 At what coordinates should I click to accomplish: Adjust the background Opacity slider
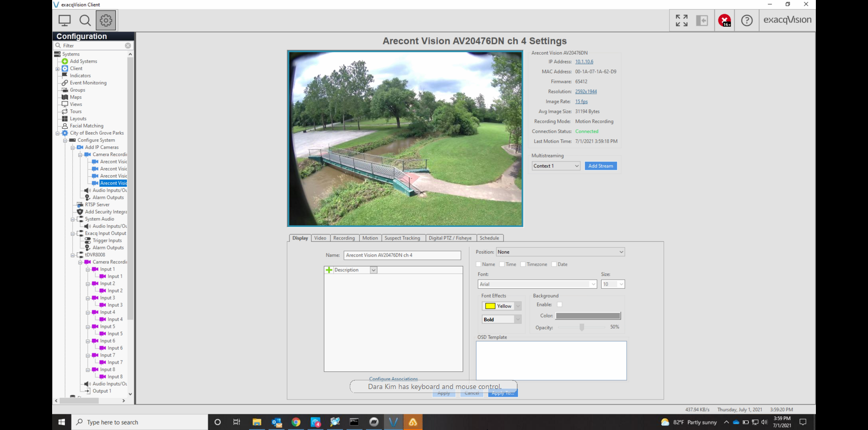point(582,327)
